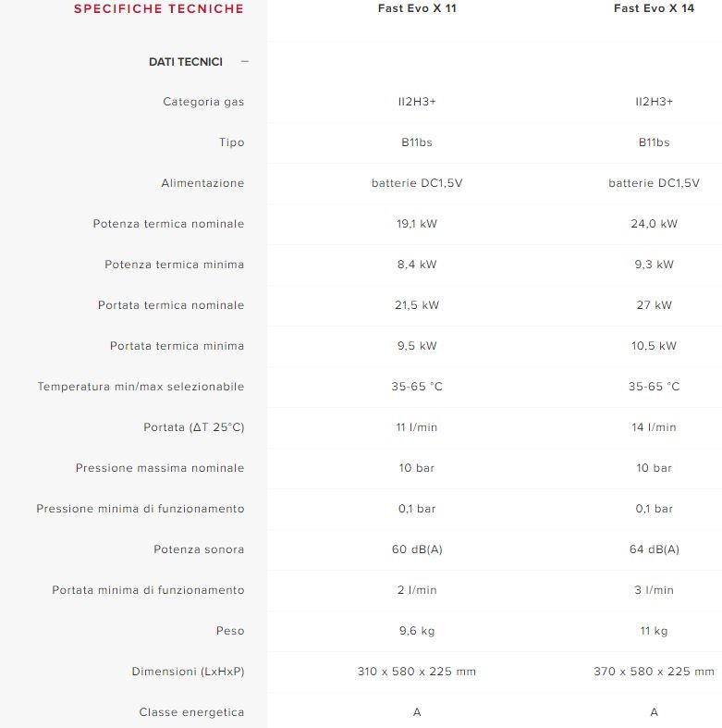
Task: Click the 11 l/min flow value
Action: (x=417, y=427)
